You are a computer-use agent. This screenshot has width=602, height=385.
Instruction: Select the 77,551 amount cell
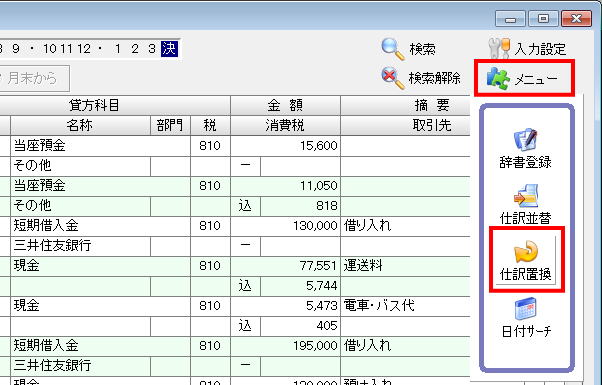pyautogui.click(x=285, y=266)
